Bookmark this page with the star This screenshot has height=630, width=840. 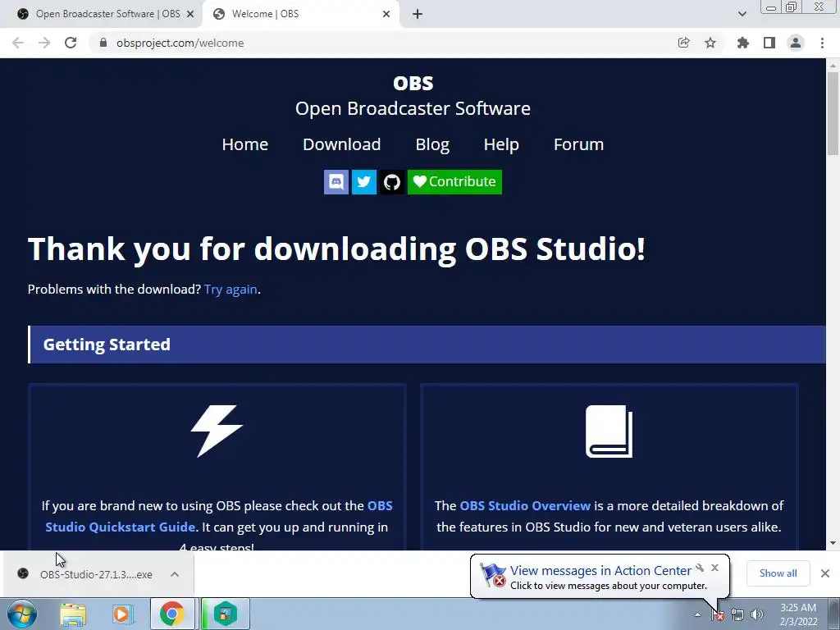[710, 43]
